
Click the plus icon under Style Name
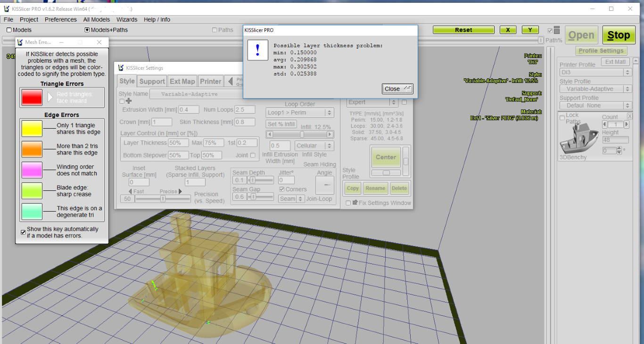(129, 101)
